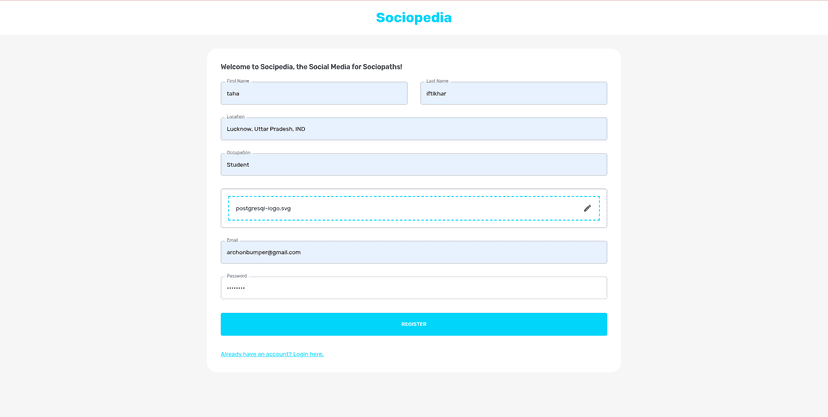Click the 'Password' floating label
The image size is (828, 417).
click(x=236, y=276)
